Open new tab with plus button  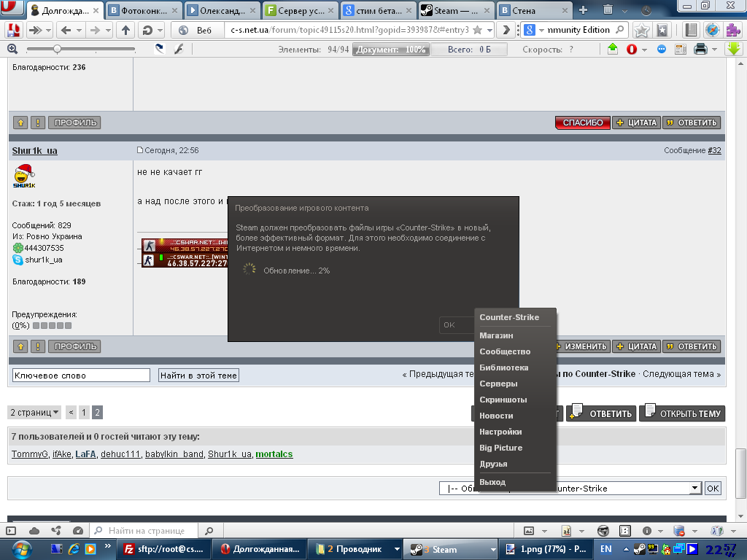pos(583,10)
